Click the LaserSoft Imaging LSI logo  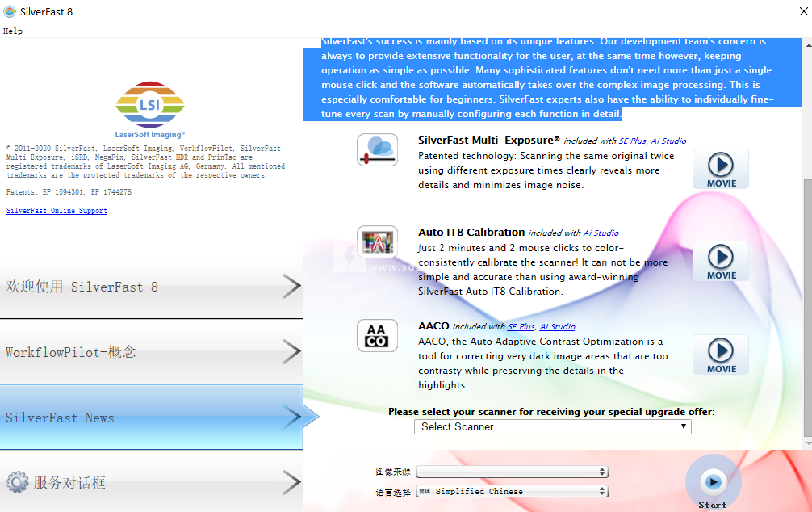149,109
